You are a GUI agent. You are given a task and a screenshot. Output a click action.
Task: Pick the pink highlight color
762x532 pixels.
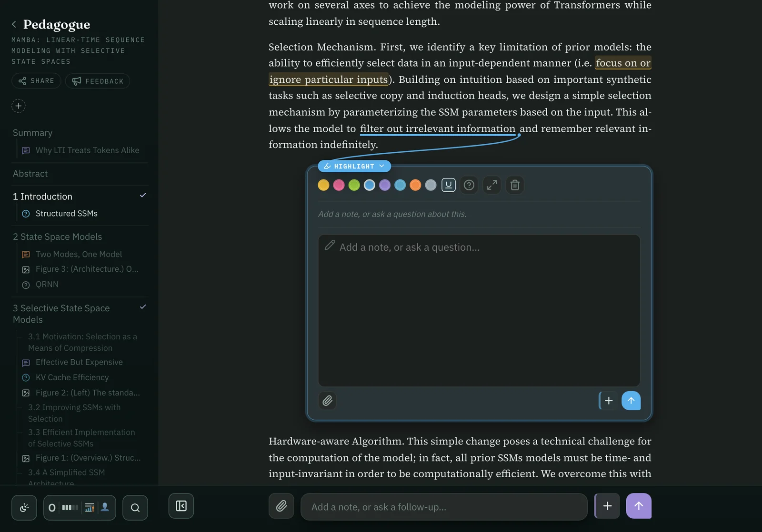[x=339, y=185]
